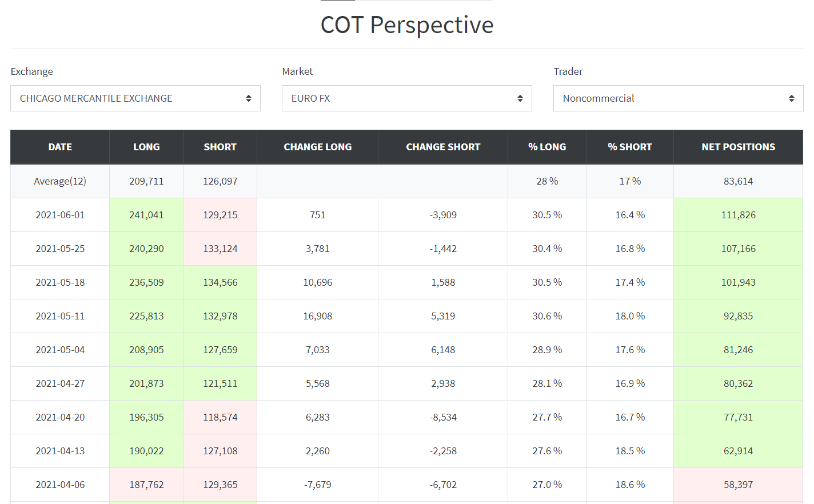Screen dimensions: 814x504
Task: Click the Exchange dropdown arrow icon
Action: click(249, 98)
